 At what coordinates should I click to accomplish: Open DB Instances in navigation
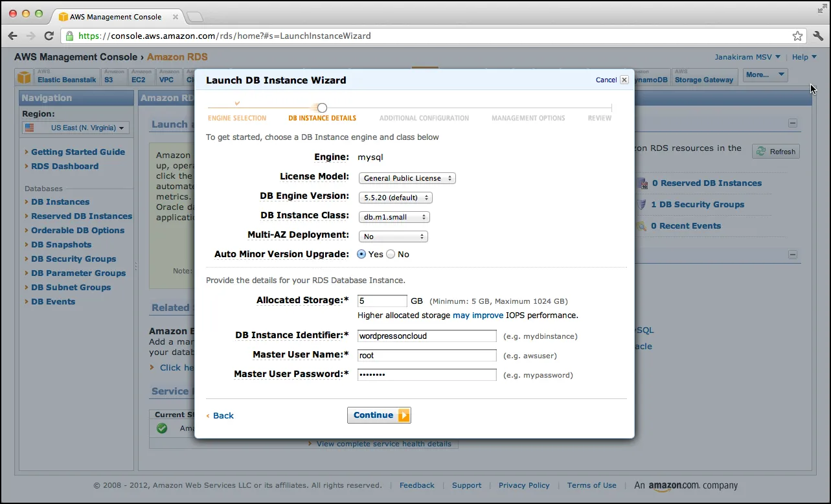(x=60, y=202)
